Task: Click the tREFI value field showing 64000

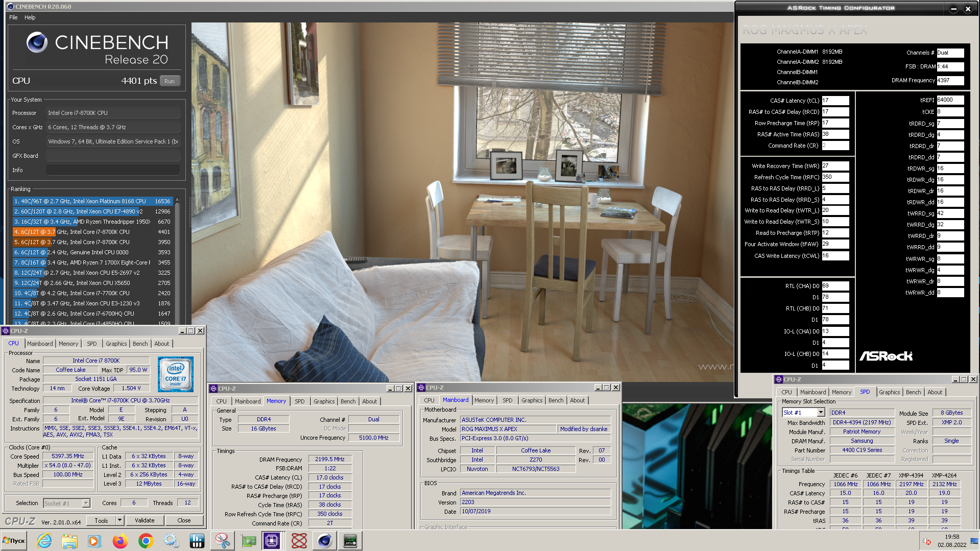Action: click(x=950, y=100)
